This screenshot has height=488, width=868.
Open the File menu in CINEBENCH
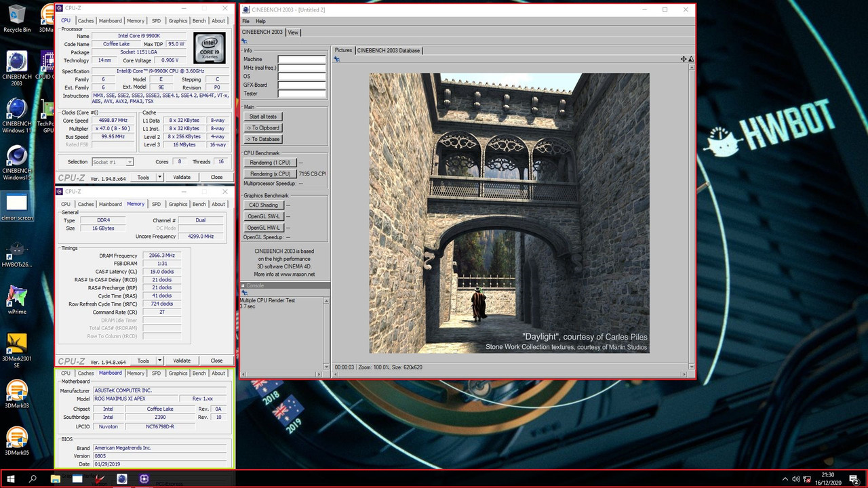point(245,21)
